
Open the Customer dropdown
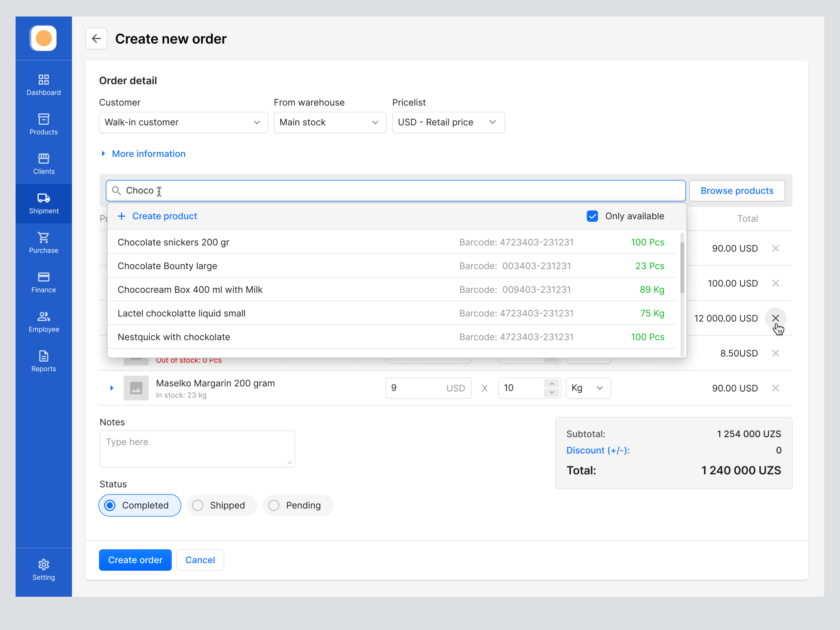pos(183,122)
